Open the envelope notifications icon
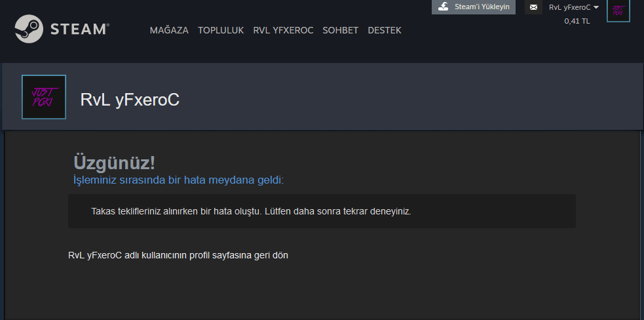 coord(533,7)
